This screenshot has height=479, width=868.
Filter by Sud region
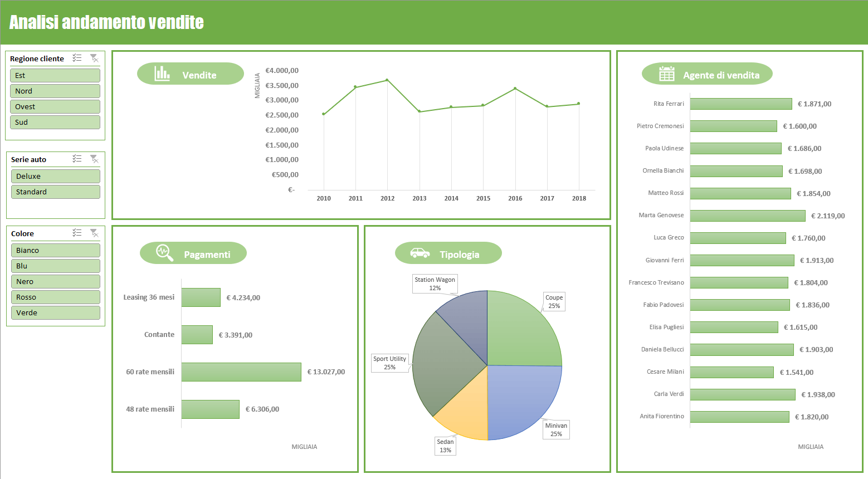[55, 122]
